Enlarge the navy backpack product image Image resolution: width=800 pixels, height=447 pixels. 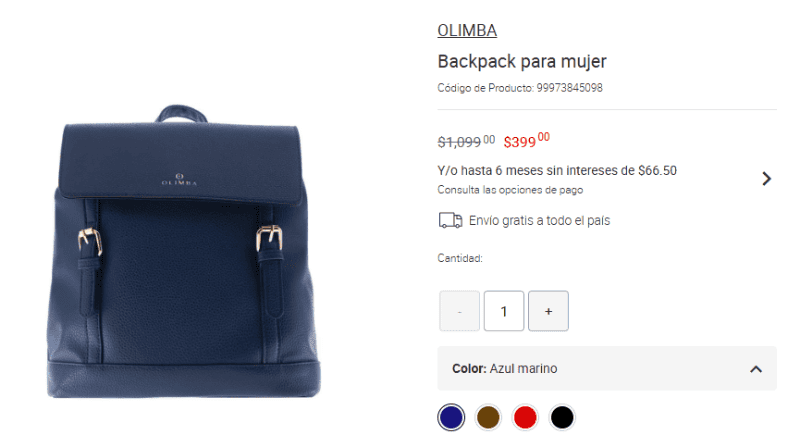(x=184, y=251)
